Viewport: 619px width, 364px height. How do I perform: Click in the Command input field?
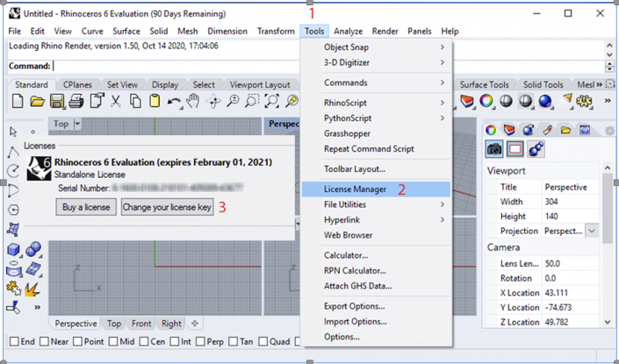click(325, 66)
